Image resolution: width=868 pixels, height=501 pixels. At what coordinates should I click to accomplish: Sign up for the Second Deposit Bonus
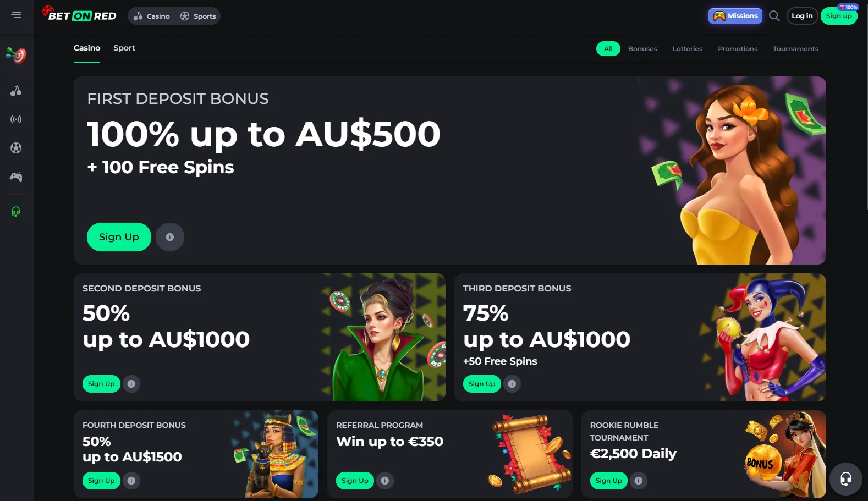coord(101,384)
